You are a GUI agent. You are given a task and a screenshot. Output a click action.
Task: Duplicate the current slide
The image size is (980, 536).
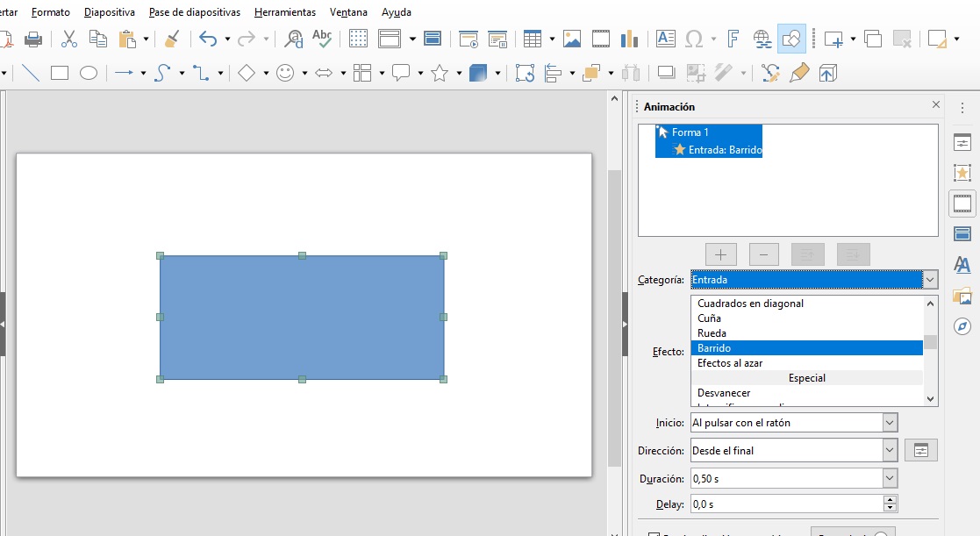[x=873, y=39]
